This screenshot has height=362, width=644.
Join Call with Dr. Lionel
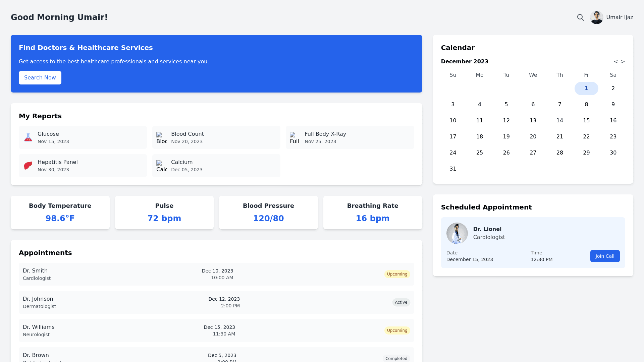click(x=605, y=256)
